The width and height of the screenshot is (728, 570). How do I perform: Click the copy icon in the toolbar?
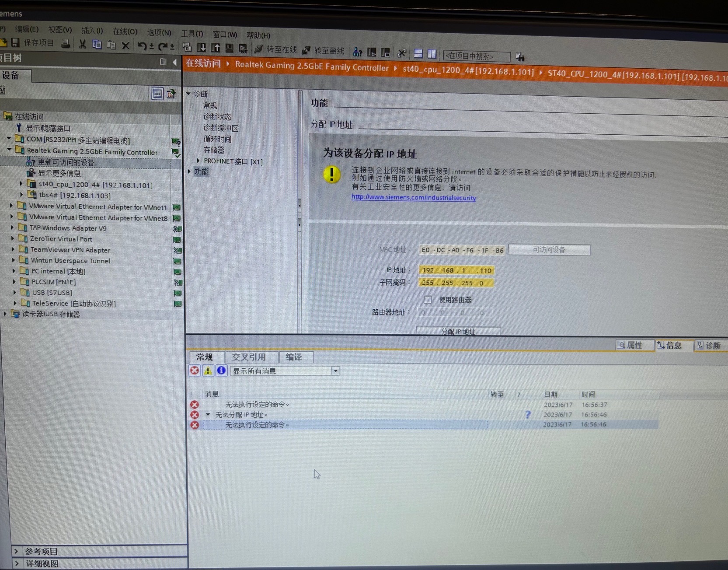point(97,45)
